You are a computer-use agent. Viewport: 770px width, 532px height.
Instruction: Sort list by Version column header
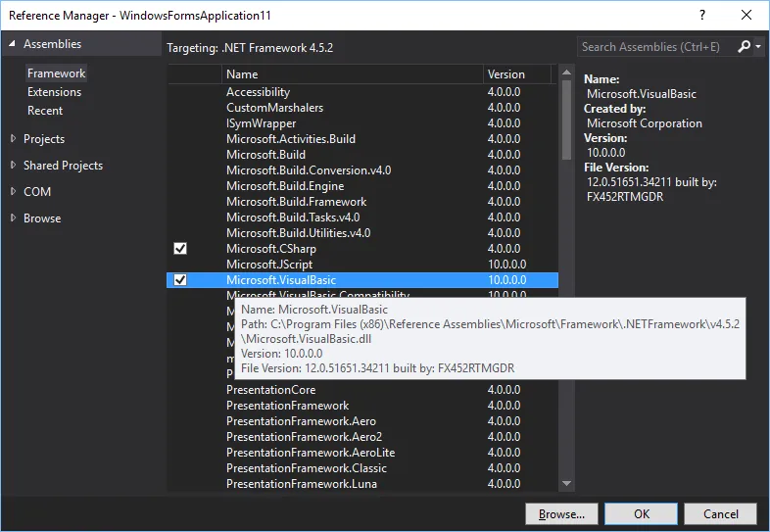[517, 74]
